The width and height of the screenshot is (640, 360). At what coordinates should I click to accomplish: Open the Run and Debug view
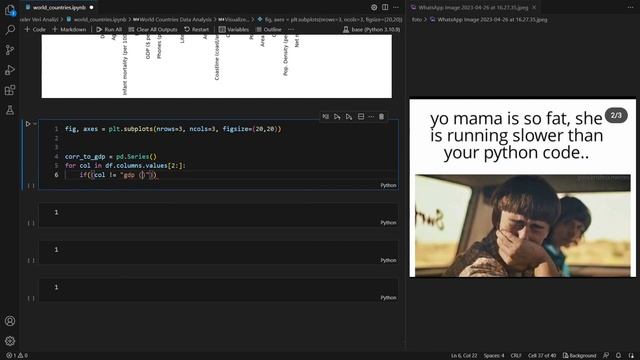10,70
